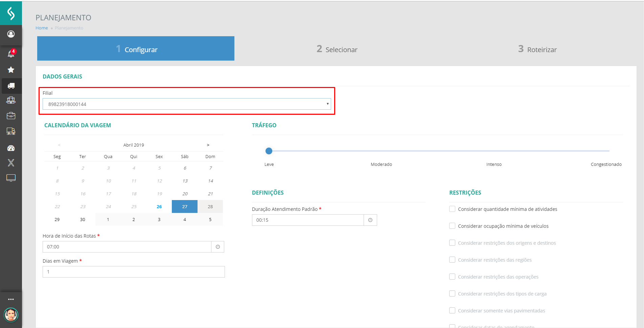Switch to the Roteirizar step tab
Viewport: 644px width, 328px height.
coord(537,49)
